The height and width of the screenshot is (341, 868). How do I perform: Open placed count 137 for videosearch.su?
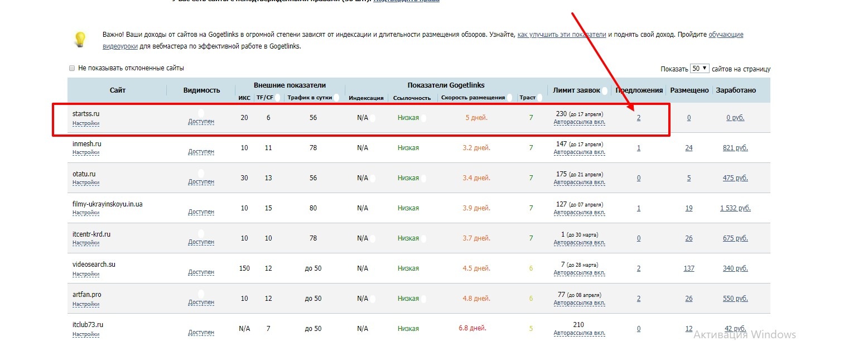pos(689,268)
